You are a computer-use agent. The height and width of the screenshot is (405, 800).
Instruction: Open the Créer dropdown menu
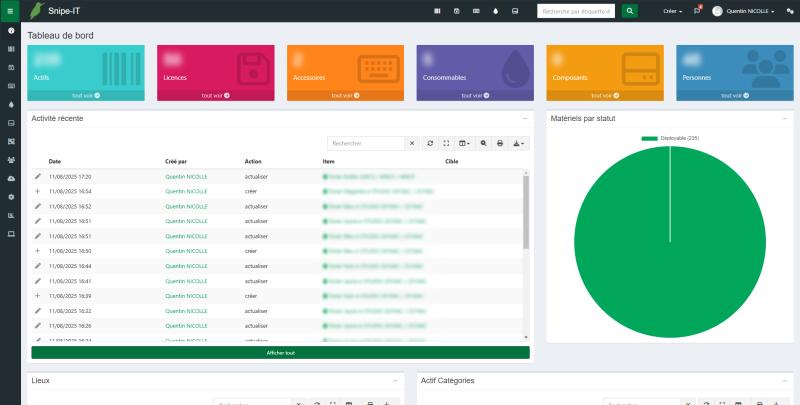pos(673,11)
